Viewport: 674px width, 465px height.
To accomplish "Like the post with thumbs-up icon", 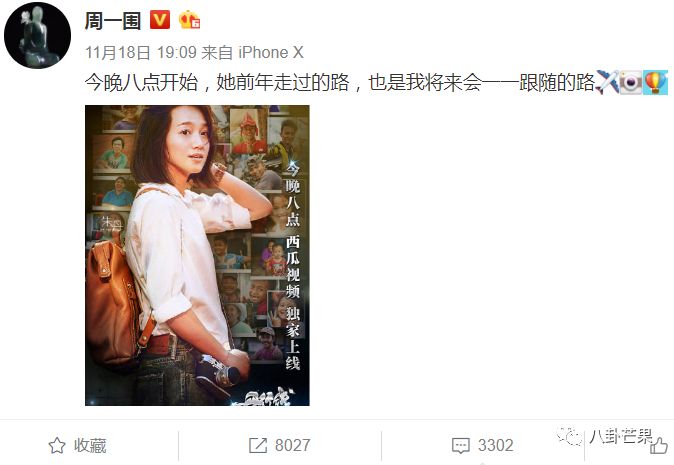I will click(x=658, y=446).
